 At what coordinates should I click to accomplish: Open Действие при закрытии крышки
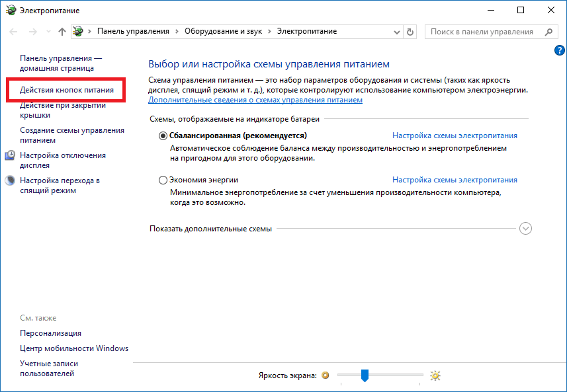coord(63,110)
